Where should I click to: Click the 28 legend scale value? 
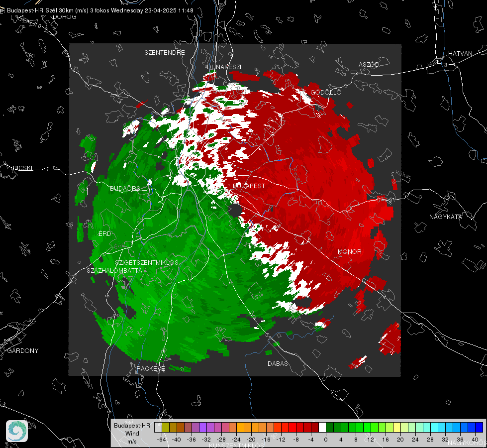430,440
